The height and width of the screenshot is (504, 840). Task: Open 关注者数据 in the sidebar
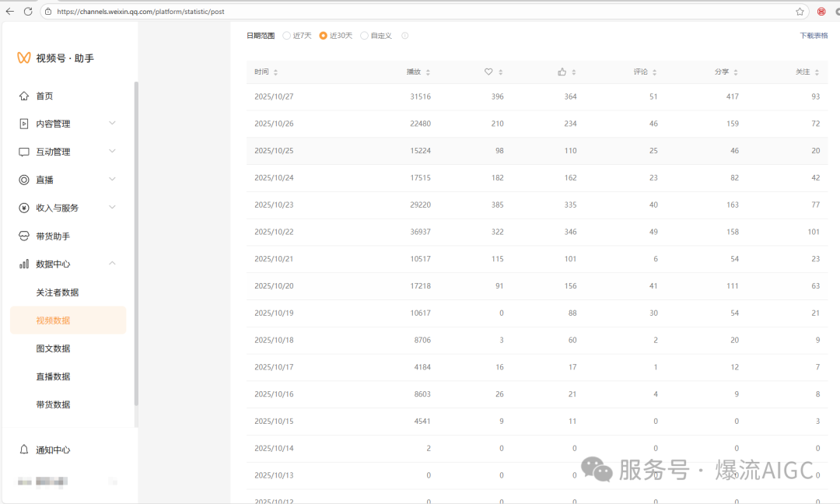pyautogui.click(x=58, y=292)
